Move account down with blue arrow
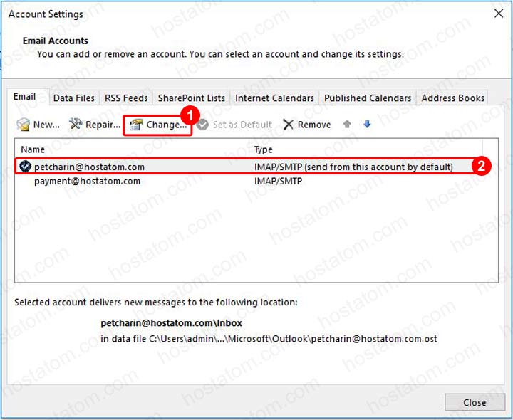The image size is (513, 420). 367,124
